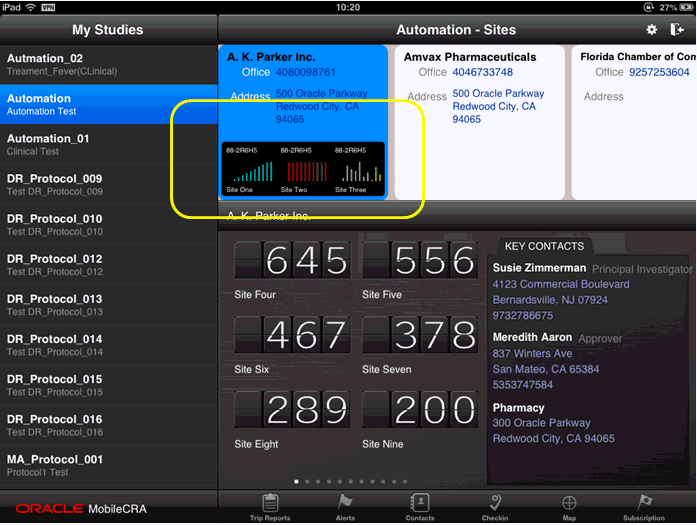Tap the rotation lock status icon
This screenshot has height=525, width=697.
tap(649, 7)
